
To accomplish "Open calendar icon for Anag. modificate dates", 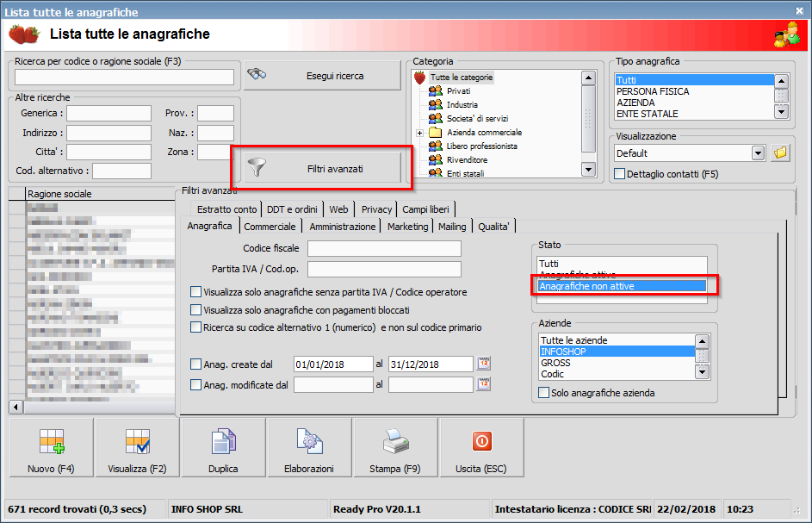I will (x=484, y=384).
